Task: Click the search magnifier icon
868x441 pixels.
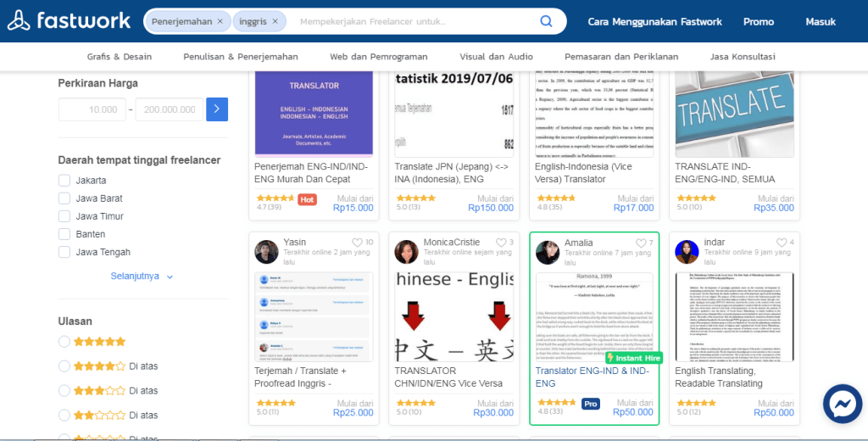Action: coord(547,21)
